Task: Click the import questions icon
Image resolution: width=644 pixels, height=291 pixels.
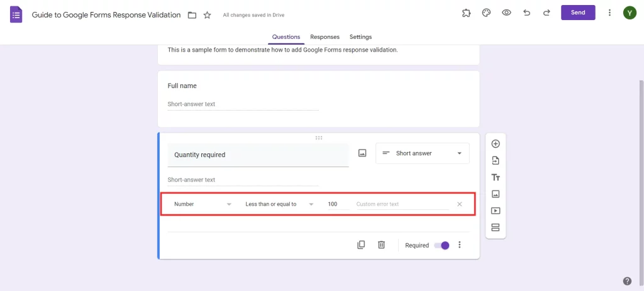Action: [496, 160]
